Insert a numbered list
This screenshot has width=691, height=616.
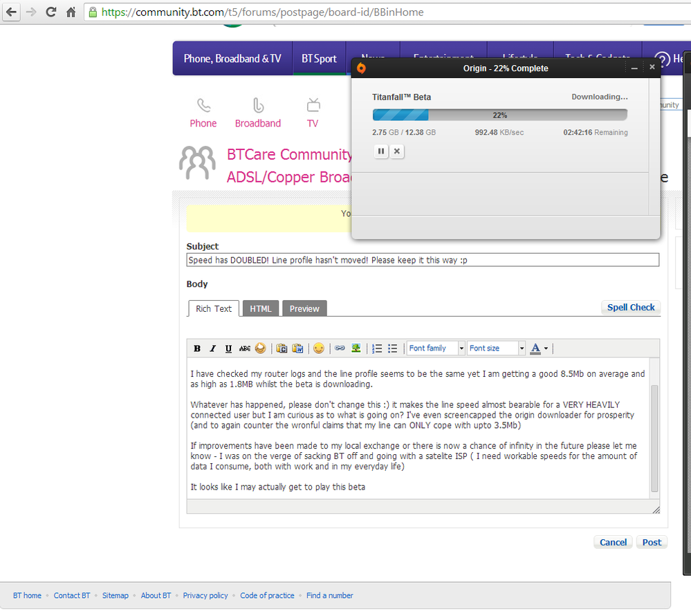coord(377,348)
